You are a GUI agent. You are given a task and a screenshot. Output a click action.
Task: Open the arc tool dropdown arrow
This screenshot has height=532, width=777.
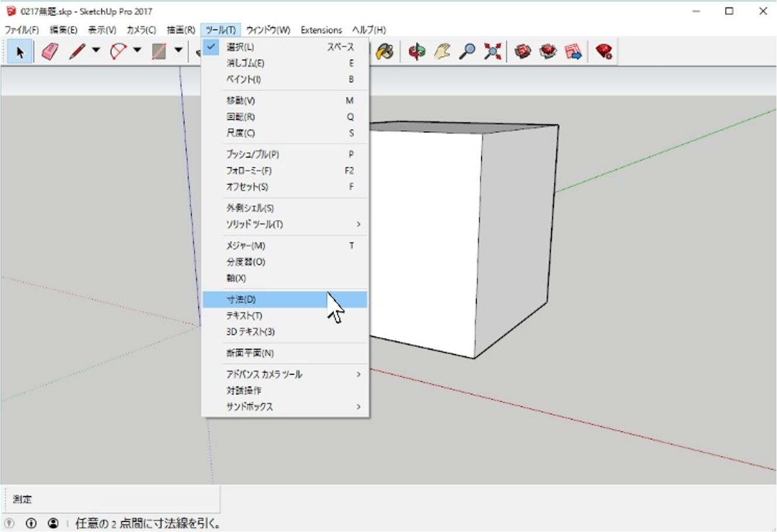[137, 51]
